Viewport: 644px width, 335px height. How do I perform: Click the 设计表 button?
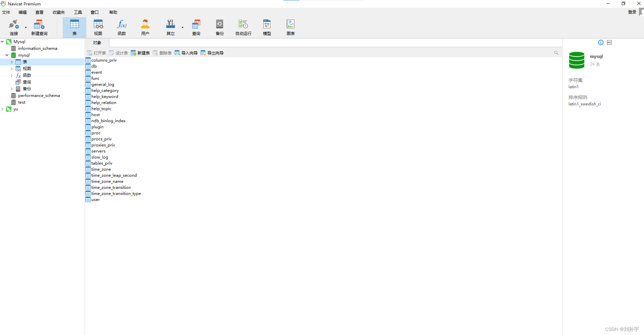point(118,53)
